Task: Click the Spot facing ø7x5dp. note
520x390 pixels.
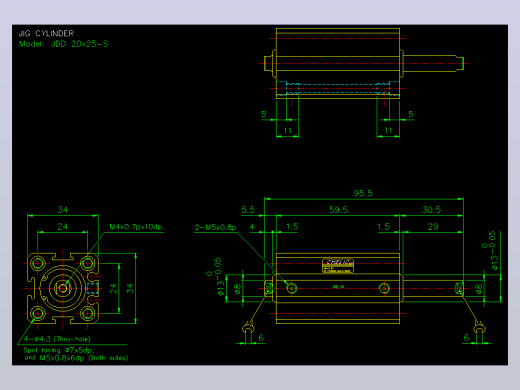Action: click(59, 350)
